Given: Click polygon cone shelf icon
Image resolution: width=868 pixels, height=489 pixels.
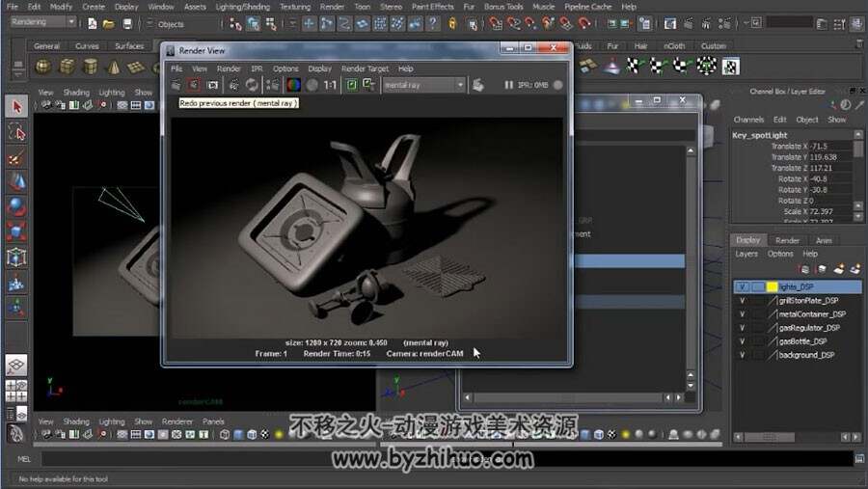Looking at the screenshot, I should tap(114, 67).
